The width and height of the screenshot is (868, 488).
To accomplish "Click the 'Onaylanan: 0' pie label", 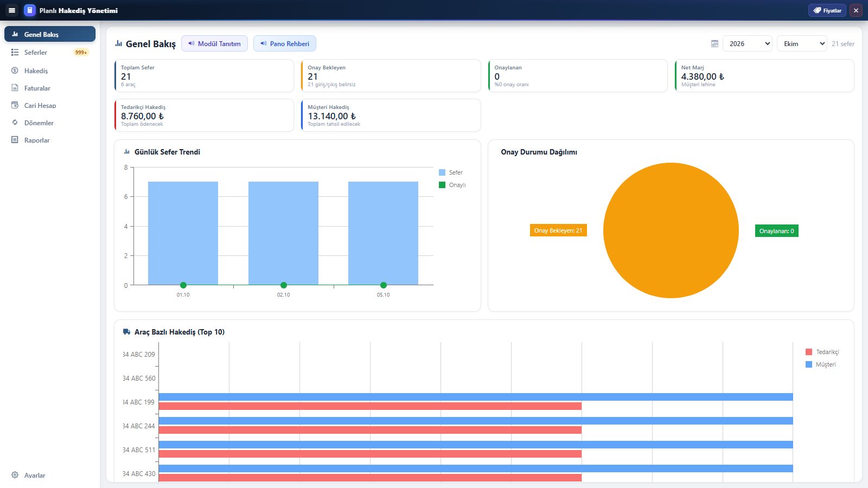I will coord(777,231).
